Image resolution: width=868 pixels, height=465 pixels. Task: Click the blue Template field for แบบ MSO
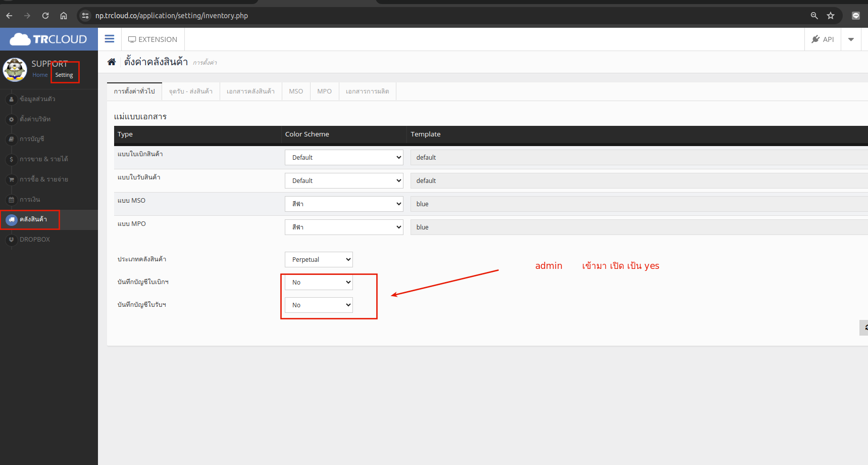pyautogui.click(x=639, y=204)
